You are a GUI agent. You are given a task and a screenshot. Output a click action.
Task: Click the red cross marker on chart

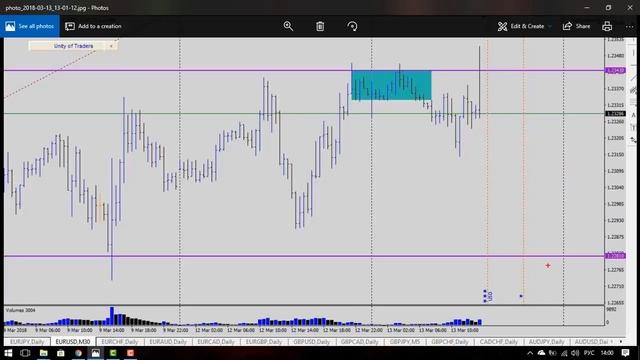[x=548, y=266]
